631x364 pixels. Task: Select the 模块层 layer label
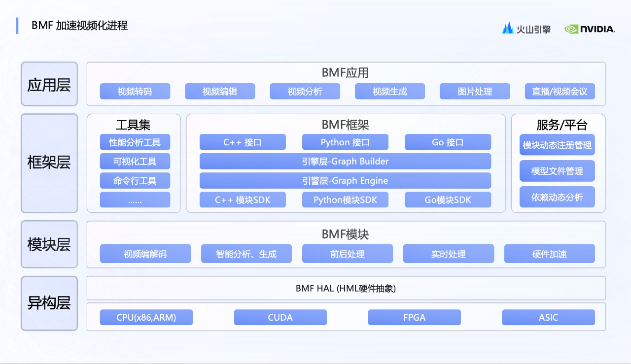click(49, 244)
